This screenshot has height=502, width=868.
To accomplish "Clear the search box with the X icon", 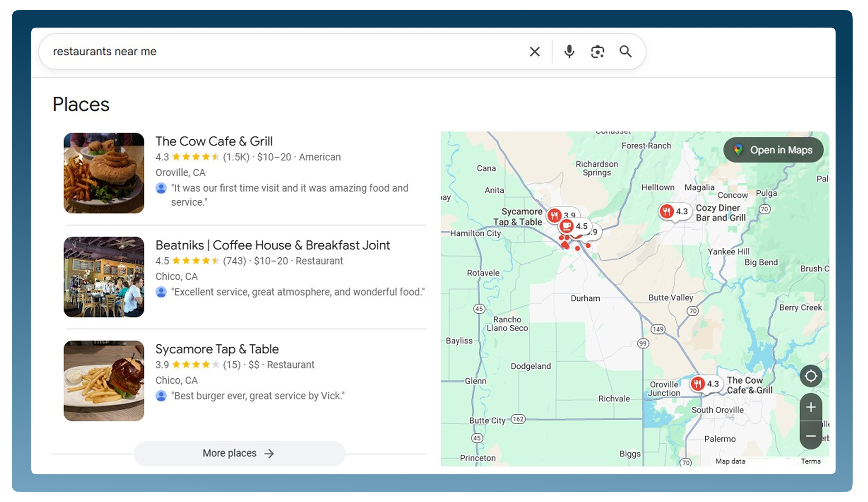I will (534, 52).
